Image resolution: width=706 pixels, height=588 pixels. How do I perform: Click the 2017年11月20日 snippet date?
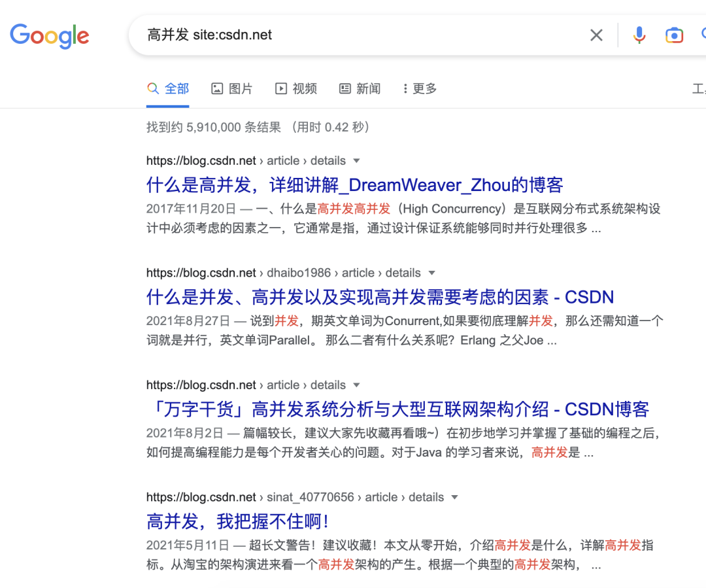192,209
